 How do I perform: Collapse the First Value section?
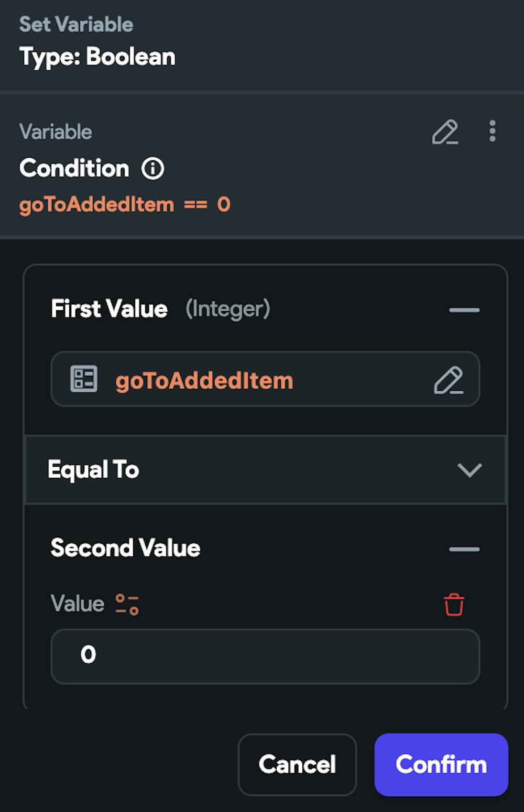(464, 310)
